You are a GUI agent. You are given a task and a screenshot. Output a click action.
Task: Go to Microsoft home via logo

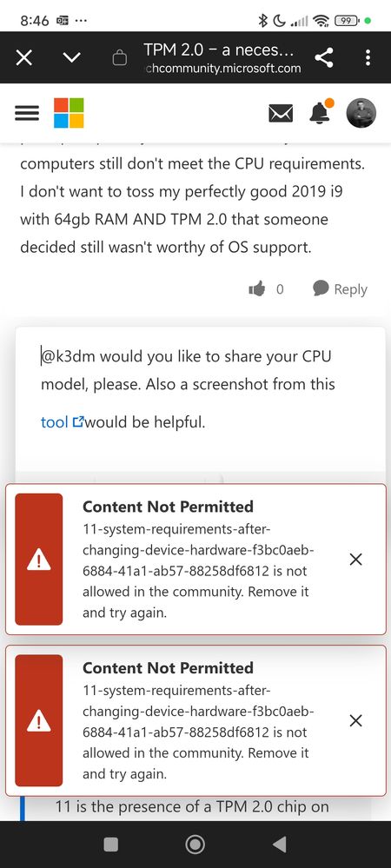point(69,113)
